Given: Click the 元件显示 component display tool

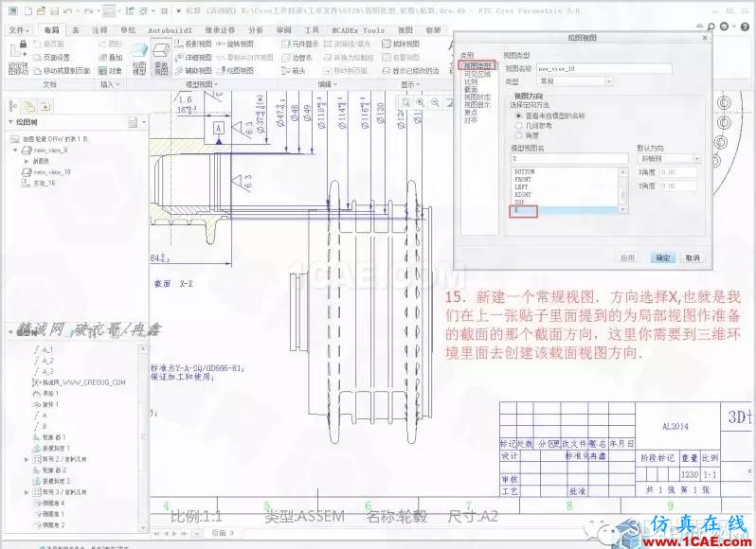Looking at the screenshot, I should click(300, 44).
